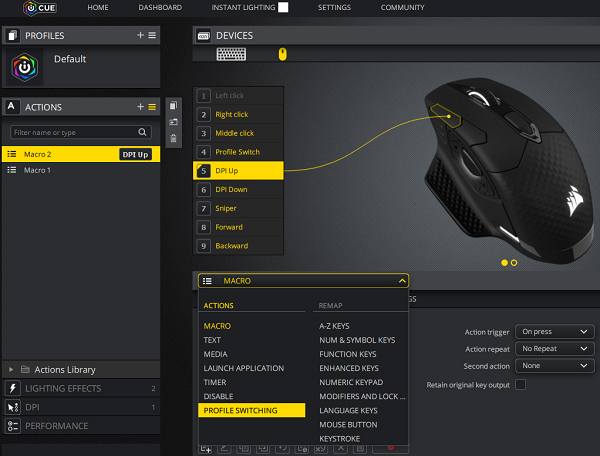This screenshot has width=600, height=456.
Task: Expand the DPI section
Action: click(x=81, y=407)
